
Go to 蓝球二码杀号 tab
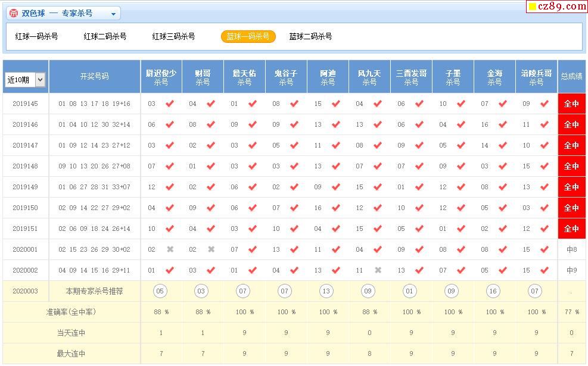[310, 36]
